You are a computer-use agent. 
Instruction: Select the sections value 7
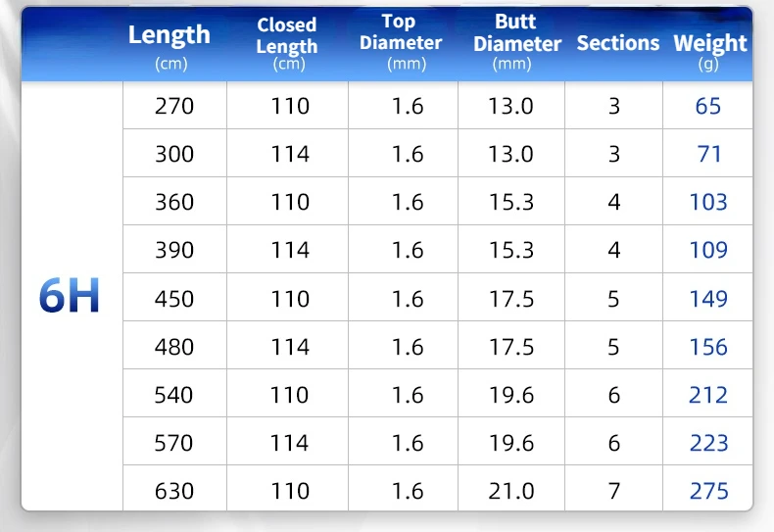click(614, 490)
